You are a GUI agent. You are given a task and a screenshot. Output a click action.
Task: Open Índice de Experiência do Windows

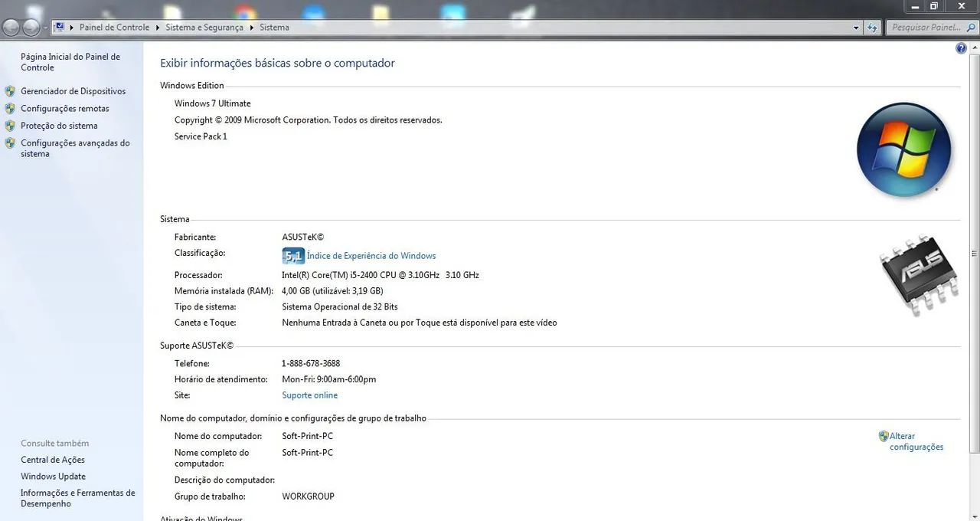click(371, 256)
